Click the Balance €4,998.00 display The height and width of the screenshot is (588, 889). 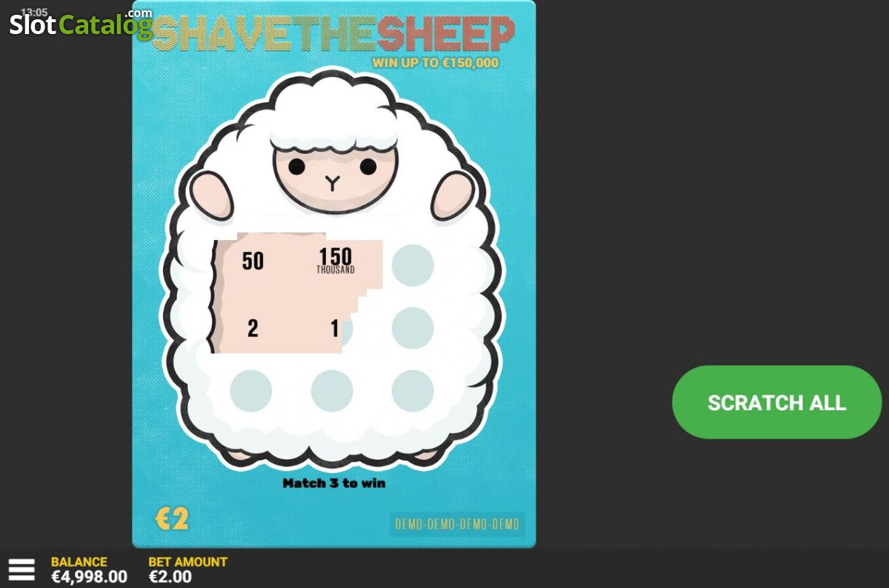tap(89, 569)
